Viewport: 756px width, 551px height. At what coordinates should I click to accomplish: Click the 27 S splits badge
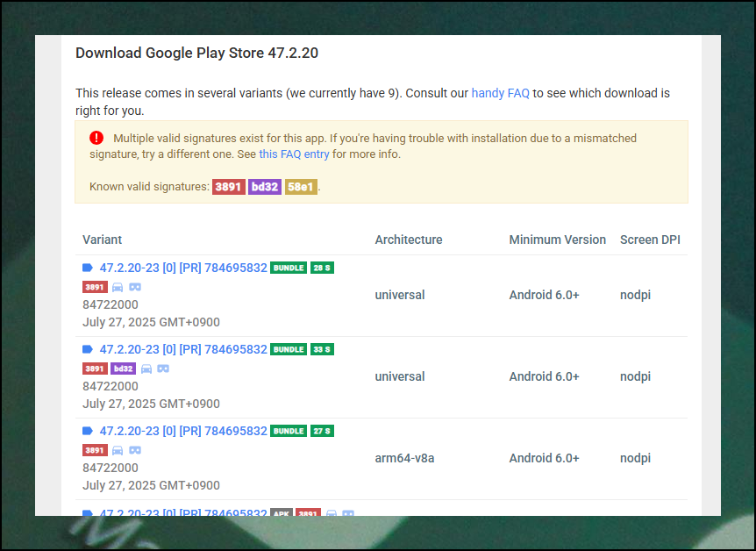tap(322, 431)
